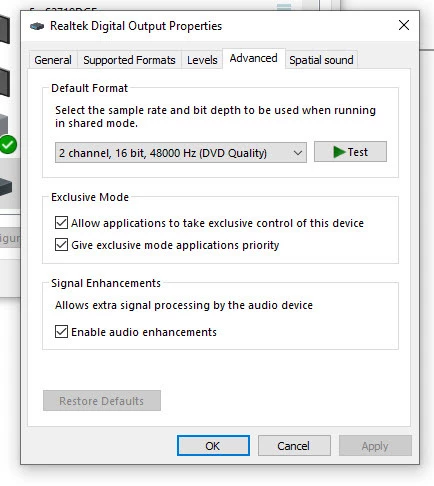Close the Realtek Digital Output Properties dialog
Image resolution: width=434 pixels, height=486 pixels.
404,25
